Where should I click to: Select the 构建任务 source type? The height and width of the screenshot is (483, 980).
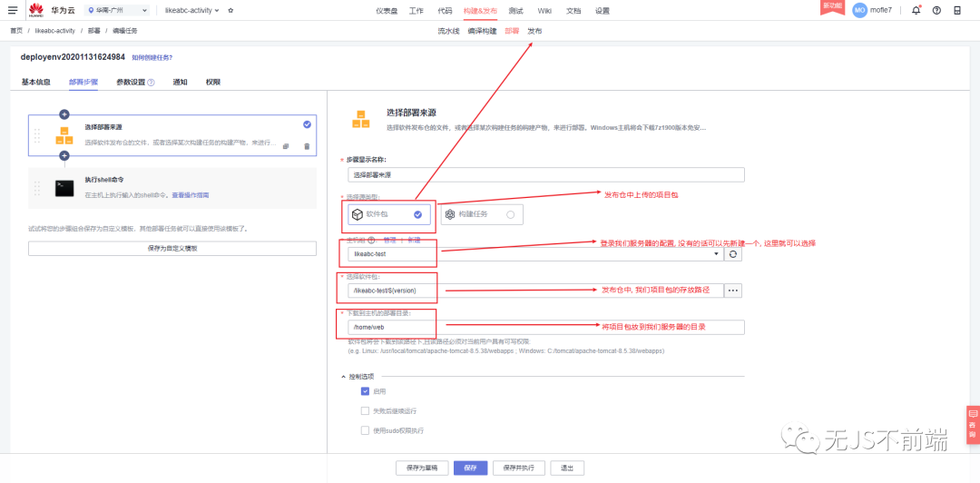[482, 214]
